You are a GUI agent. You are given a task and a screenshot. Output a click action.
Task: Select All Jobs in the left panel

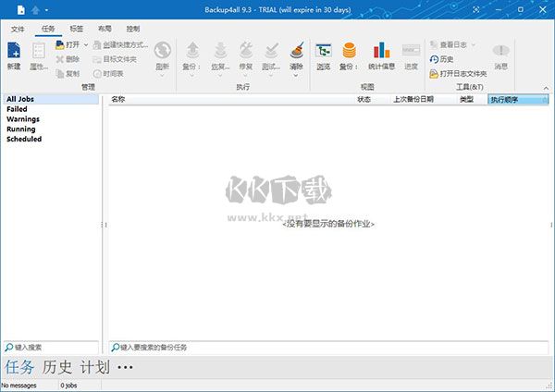pos(51,99)
